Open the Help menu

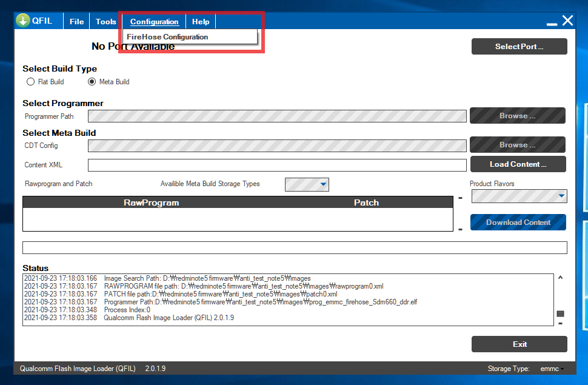[201, 21]
